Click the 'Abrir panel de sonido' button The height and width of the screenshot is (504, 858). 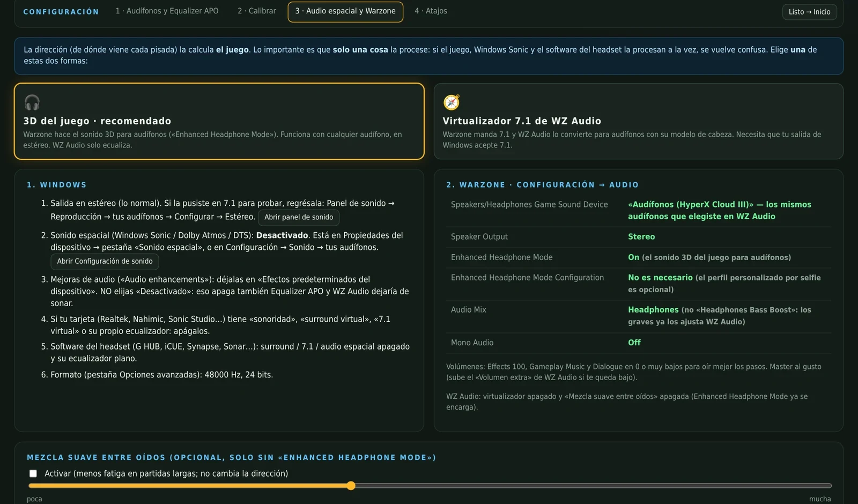tap(299, 217)
